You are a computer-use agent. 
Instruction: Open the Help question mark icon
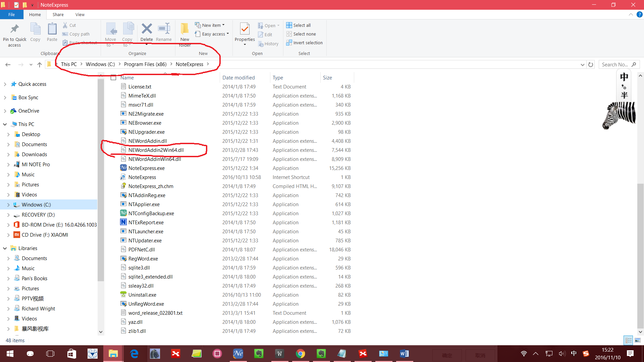640,14
